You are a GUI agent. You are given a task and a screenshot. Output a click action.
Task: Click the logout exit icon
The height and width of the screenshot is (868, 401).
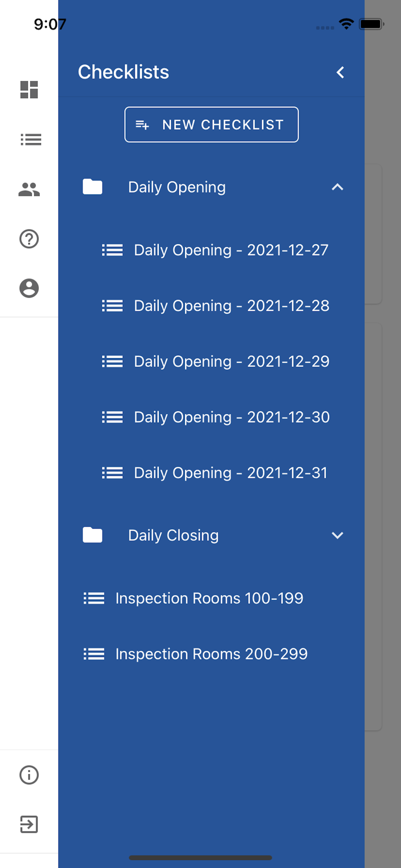coord(29,824)
